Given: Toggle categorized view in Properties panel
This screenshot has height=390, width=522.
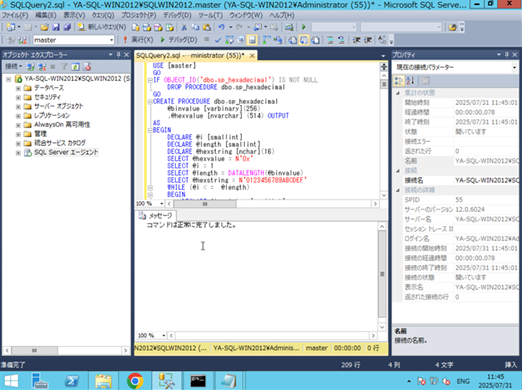Looking at the screenshot, I should [399, 80].
